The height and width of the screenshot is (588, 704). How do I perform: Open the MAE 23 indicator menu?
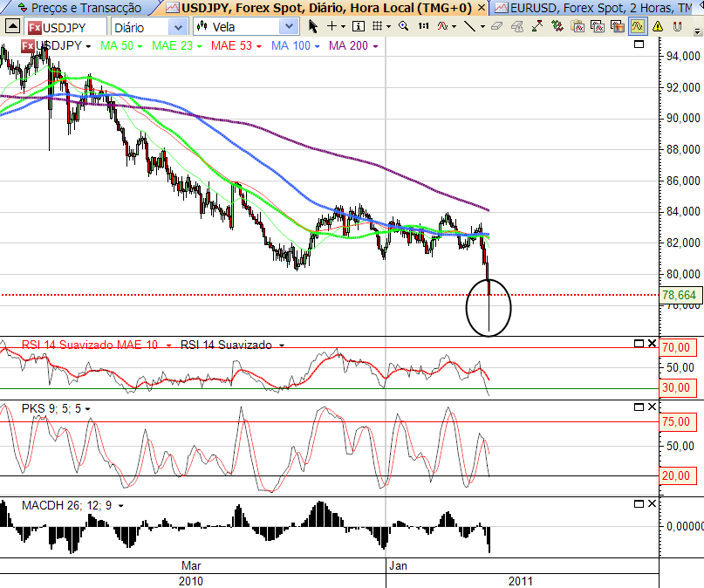(200, 46)
